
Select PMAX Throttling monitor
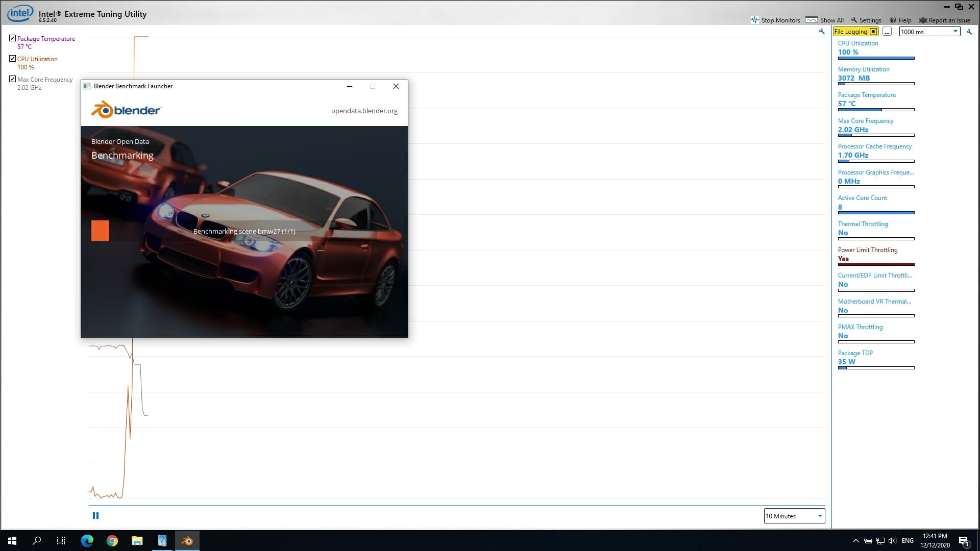[876, 334]
